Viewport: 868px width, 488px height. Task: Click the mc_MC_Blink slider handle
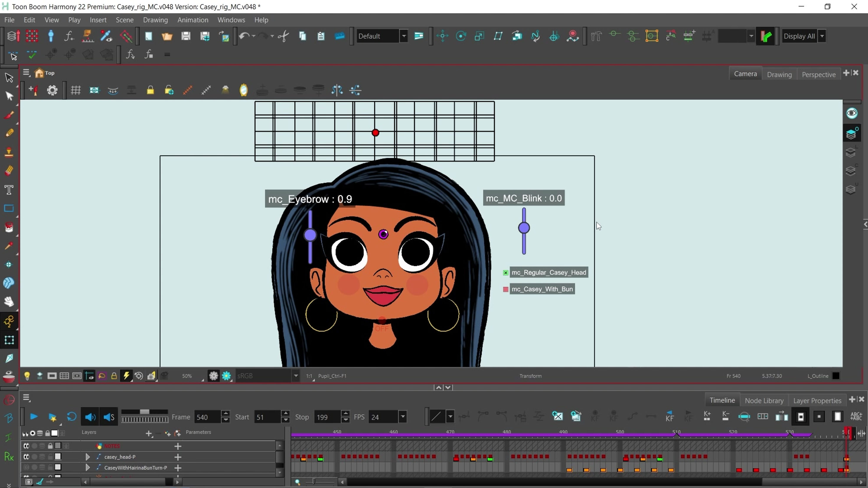524,228
